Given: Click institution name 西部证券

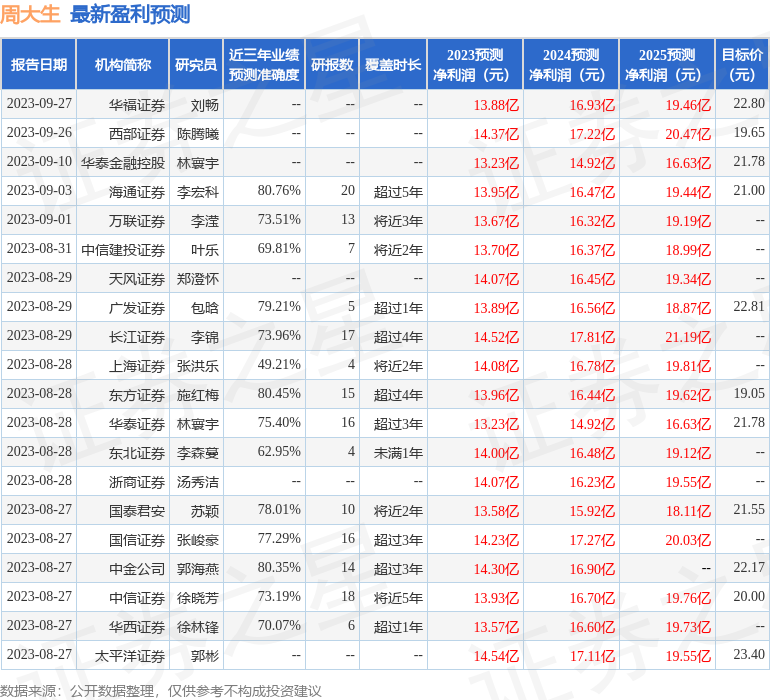Looking at the screenshot, I should pos(137,134).
